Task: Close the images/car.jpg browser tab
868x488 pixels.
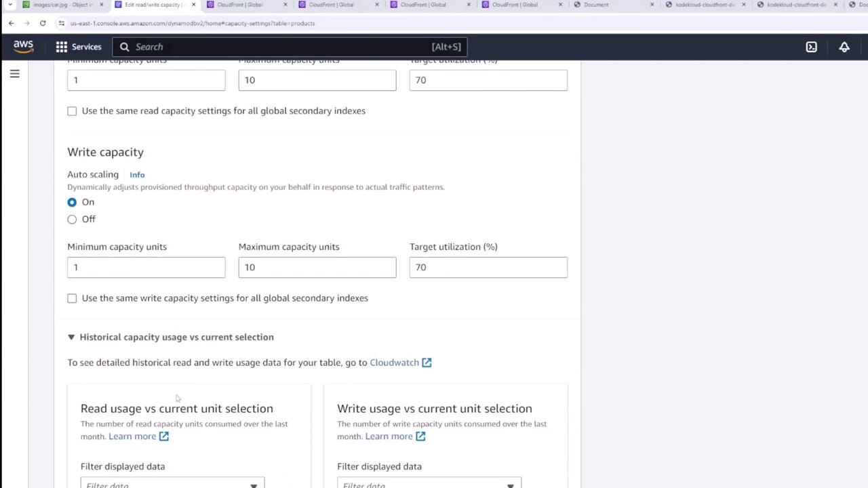Action: (102, 5)
